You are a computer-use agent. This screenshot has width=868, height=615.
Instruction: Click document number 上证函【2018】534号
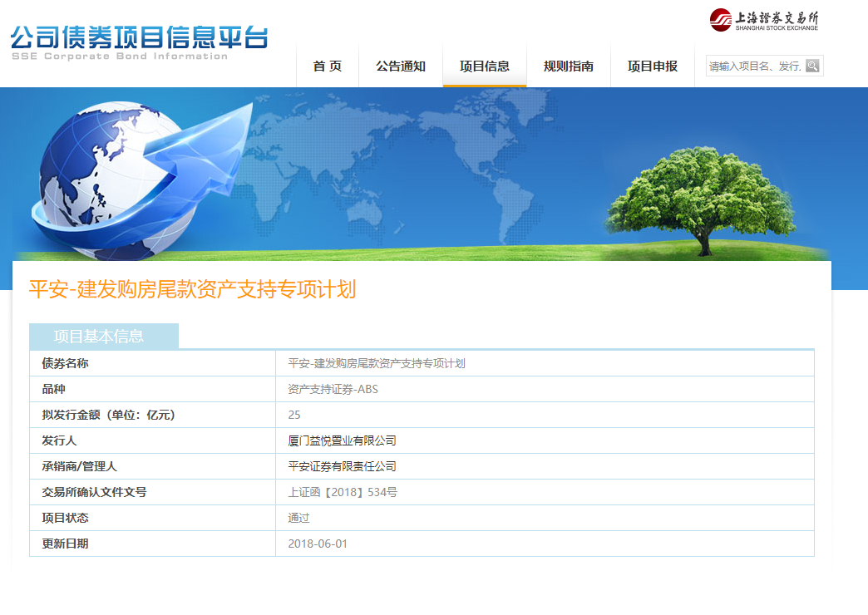point(343,493)
